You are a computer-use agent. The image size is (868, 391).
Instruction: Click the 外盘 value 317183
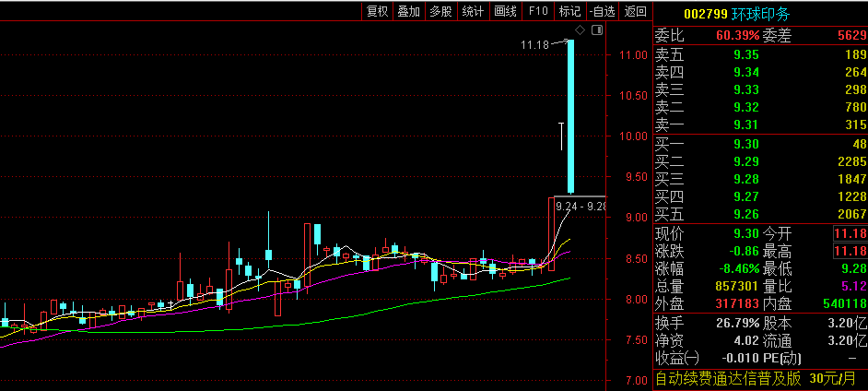tap(738, 304)
